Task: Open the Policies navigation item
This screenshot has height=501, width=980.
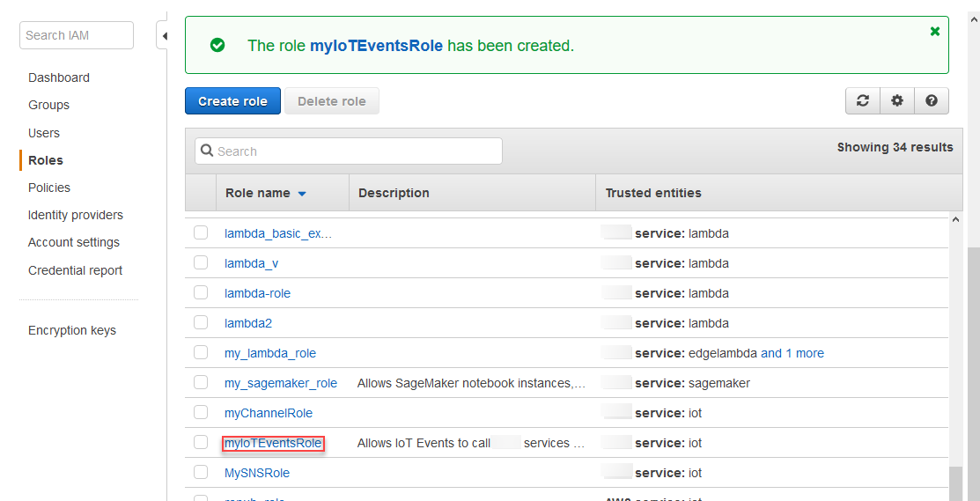Action: 49,188
